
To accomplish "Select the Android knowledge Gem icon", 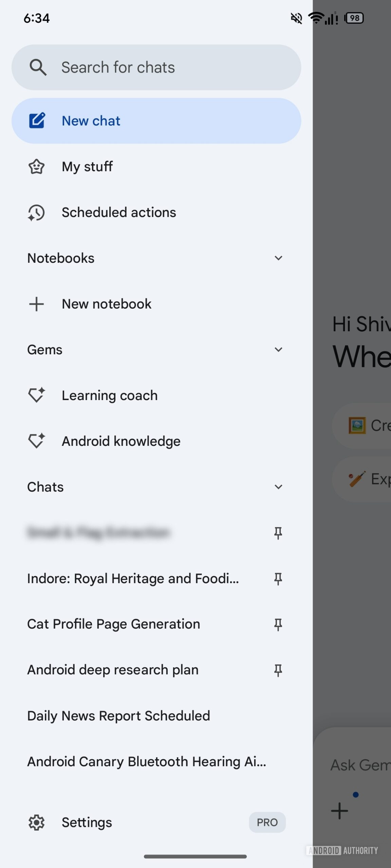I will [36, 441].
